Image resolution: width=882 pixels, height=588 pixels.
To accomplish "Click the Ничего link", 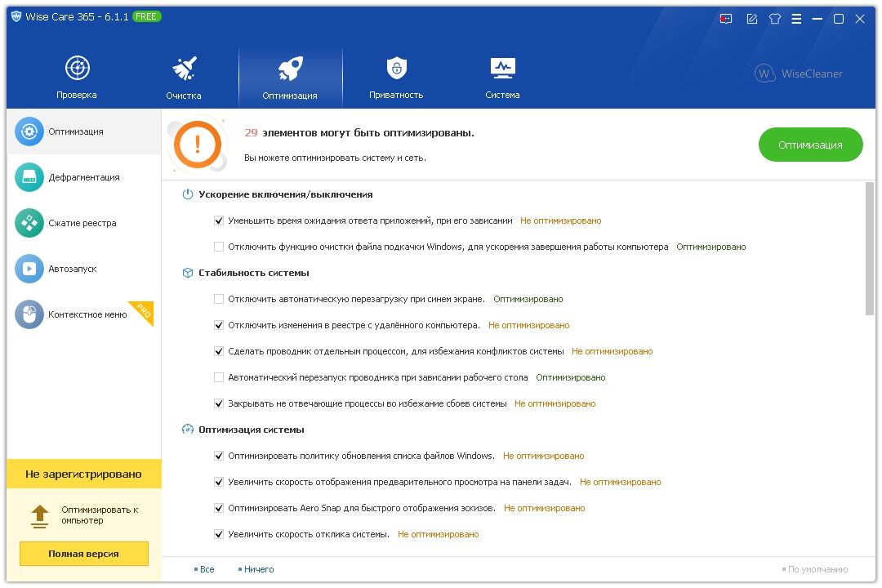I will click(258, 569).
